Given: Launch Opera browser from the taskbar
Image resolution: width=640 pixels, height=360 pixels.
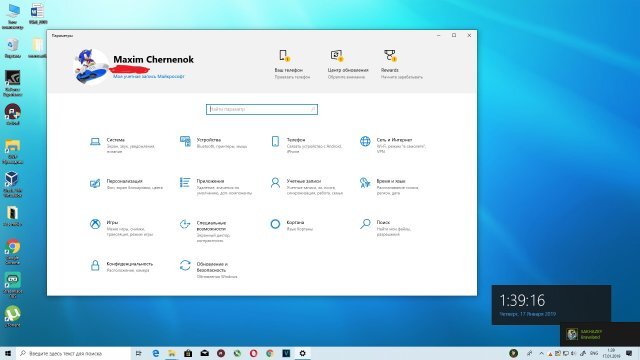Looking at the screenshot, I should [253, 353].
